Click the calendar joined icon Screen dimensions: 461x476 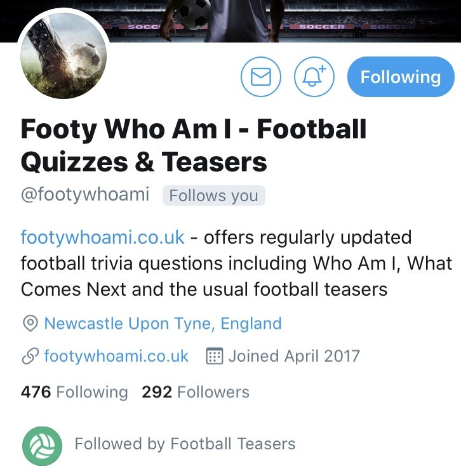pyautogui.click(x=215, y=356)
